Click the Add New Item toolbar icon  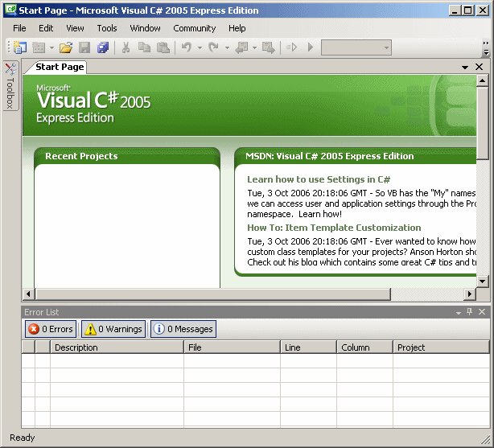(39, 47)
